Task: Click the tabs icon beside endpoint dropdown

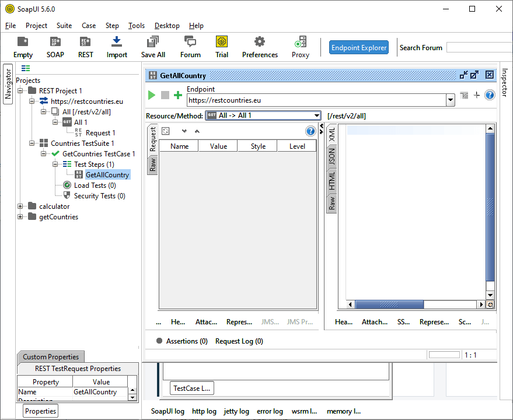Action: 464,96
